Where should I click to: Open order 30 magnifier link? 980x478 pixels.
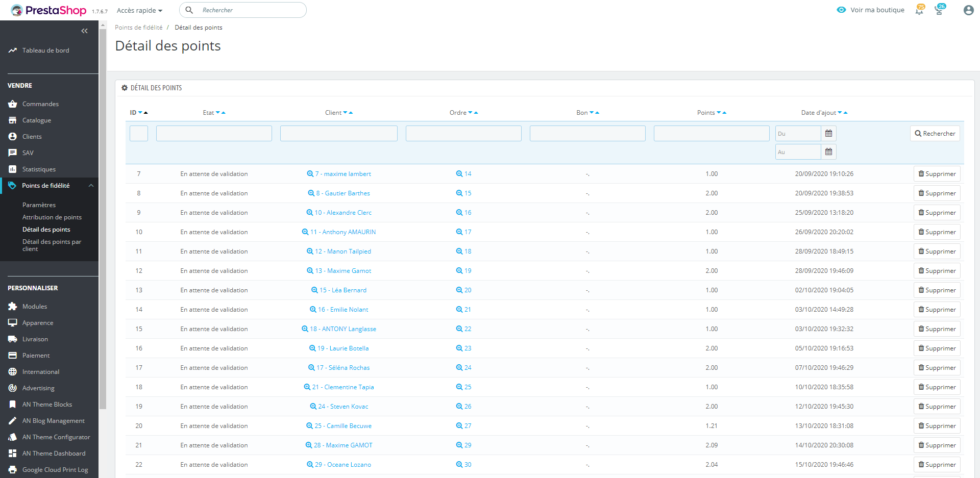(x=464, y=465)
